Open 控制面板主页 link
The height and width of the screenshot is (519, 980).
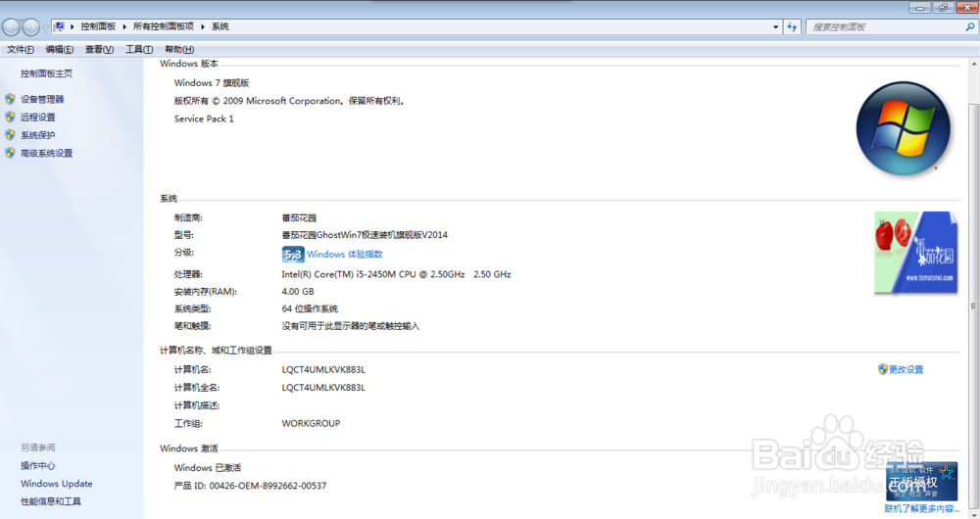(46, 73)
